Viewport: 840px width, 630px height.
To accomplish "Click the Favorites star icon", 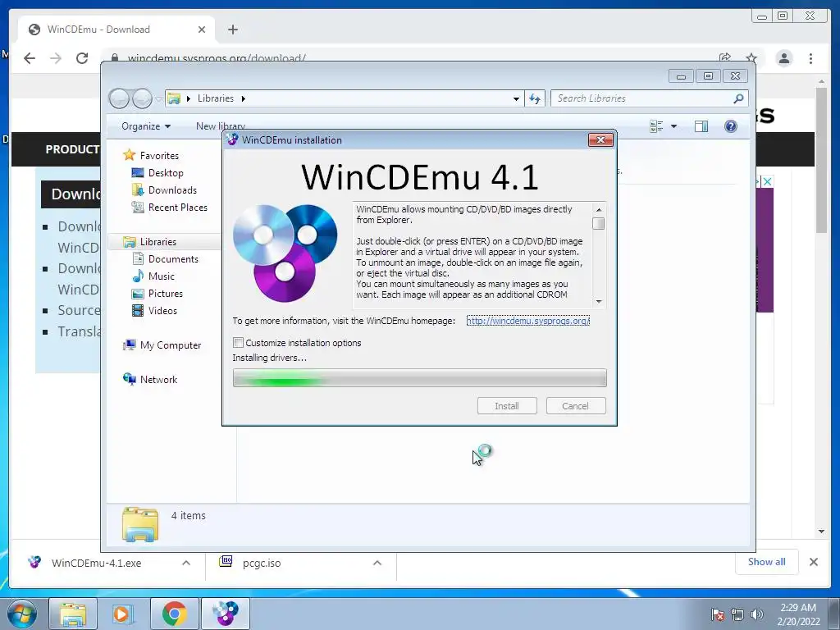I will 129,155.
